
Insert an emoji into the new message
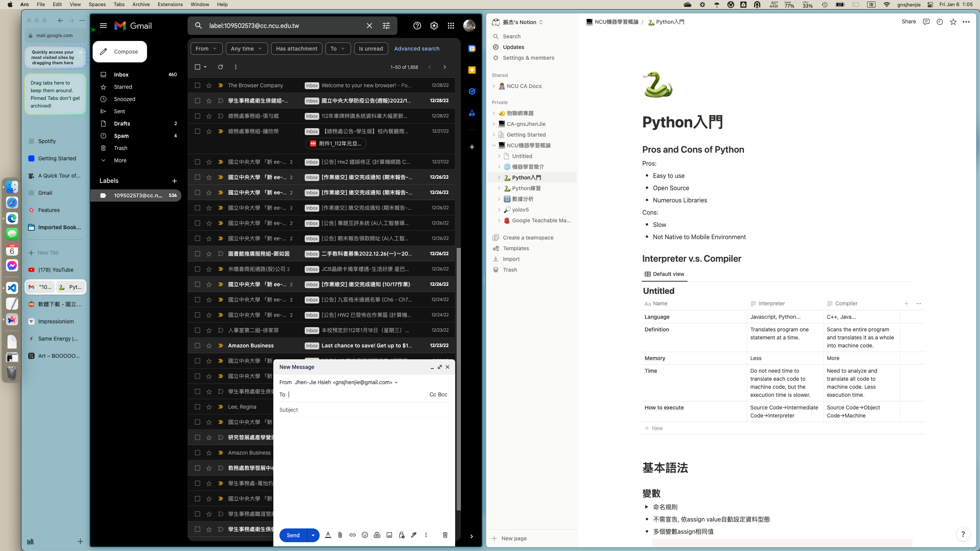point(364,535)
